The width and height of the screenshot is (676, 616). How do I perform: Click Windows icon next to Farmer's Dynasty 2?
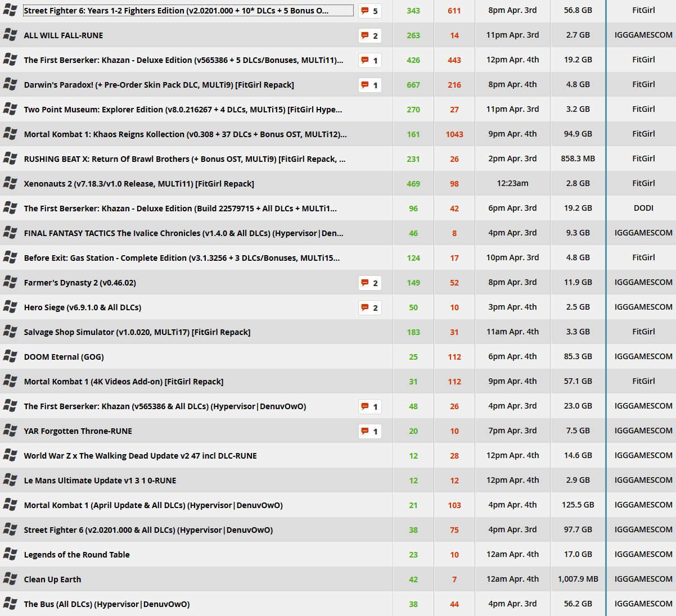[10, 282]
